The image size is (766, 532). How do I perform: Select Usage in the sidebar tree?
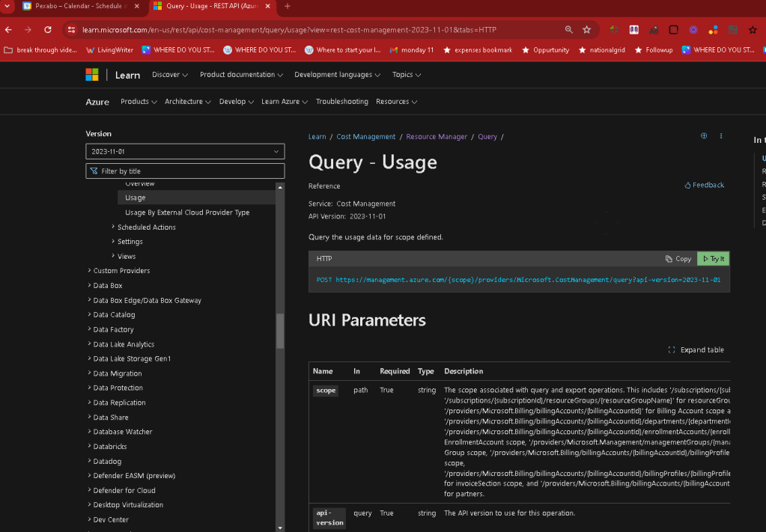[196, 198]
